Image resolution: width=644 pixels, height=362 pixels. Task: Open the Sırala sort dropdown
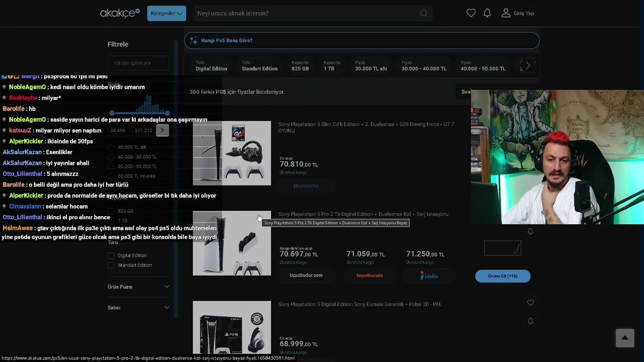click(x=466, y=92)
